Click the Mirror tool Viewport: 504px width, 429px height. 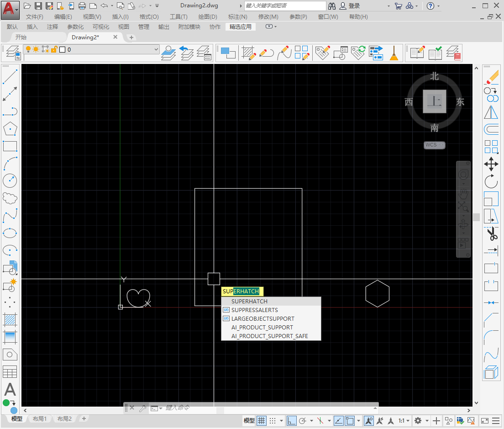click(491, 112)
